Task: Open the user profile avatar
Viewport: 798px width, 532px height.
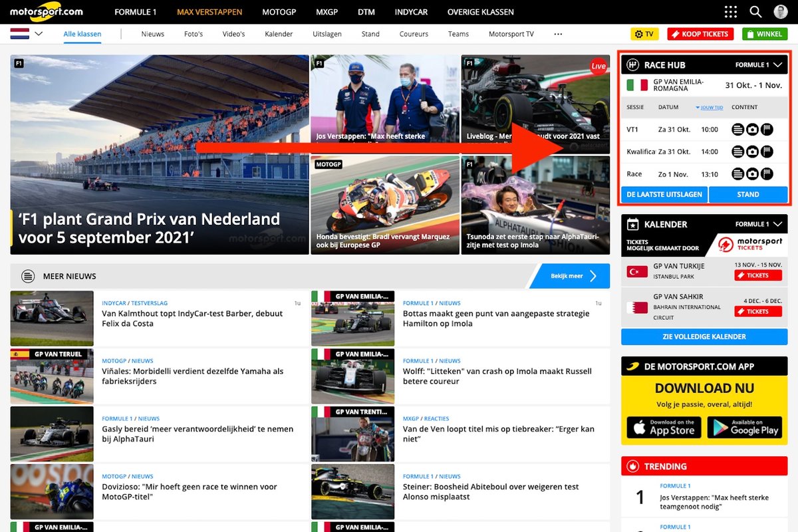Action: tap(781, 11)
